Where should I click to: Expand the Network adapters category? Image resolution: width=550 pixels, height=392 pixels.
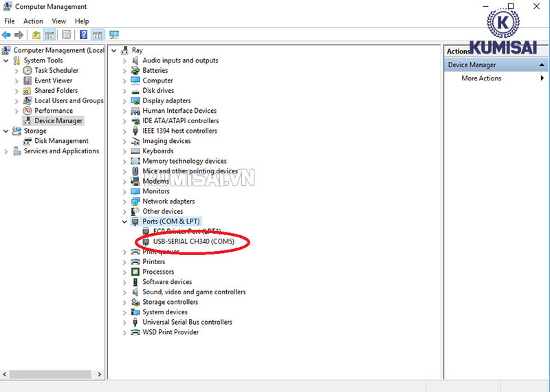tap(124, 202)
